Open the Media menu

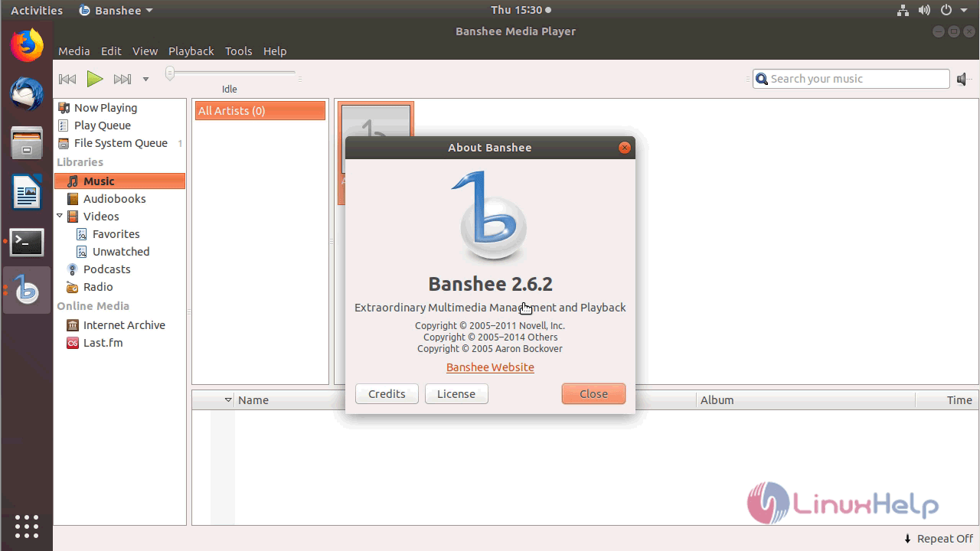74,51
